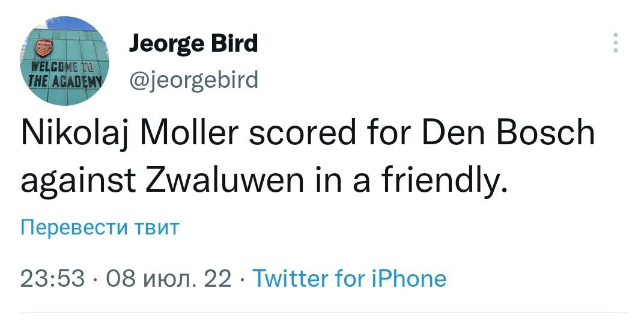Click the divider line below the tweet

324,313
